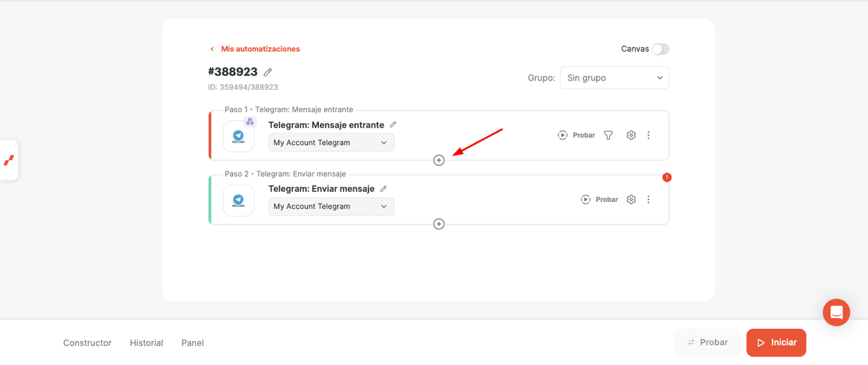The image size is (868, 365).
Task: Open the Grupo 'Sin grupo' dropdown
Action: pyautogui.click(x=615, y=77)
